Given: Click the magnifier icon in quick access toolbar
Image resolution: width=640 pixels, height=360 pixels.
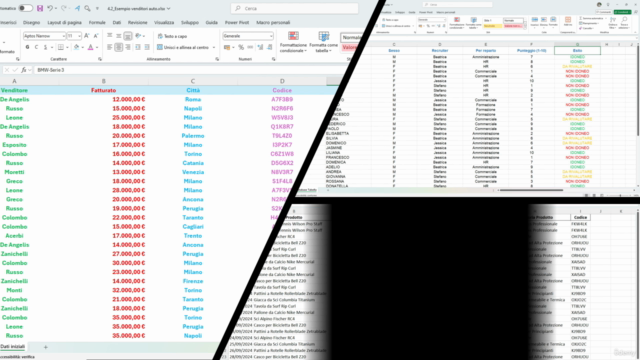Looking at the screenshot, I should tap(87, 8).
